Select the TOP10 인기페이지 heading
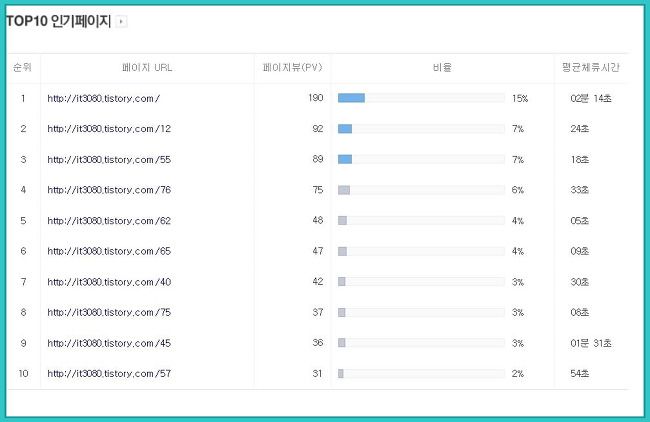 (59, 21)
